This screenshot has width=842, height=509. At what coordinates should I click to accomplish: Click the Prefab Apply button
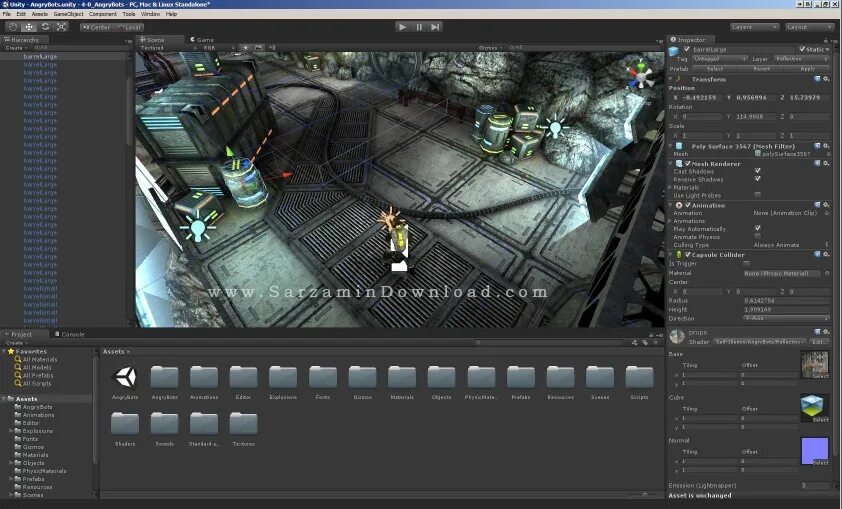(x=808, y=69)
